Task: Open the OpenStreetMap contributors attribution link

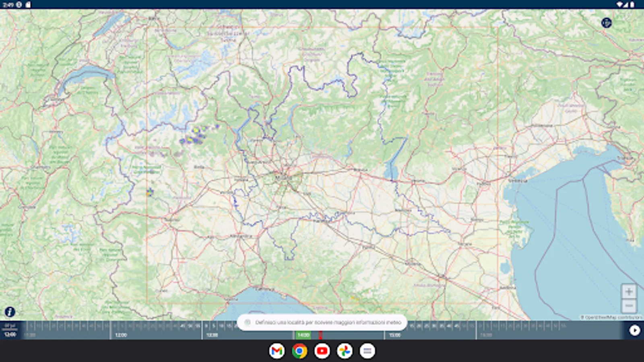Action: pos(611,317)
